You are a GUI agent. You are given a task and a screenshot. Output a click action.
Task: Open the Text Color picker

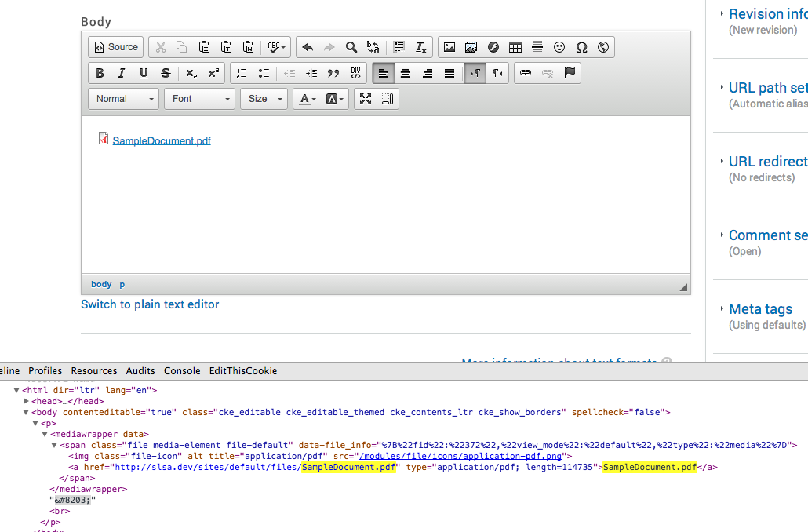pos(308,98)
